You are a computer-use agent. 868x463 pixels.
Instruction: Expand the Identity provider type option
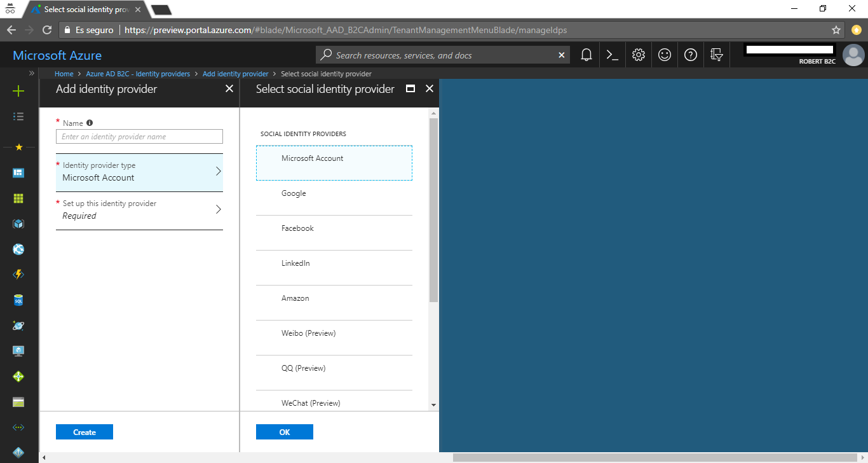pyautogui.click(x=139, y=172)
